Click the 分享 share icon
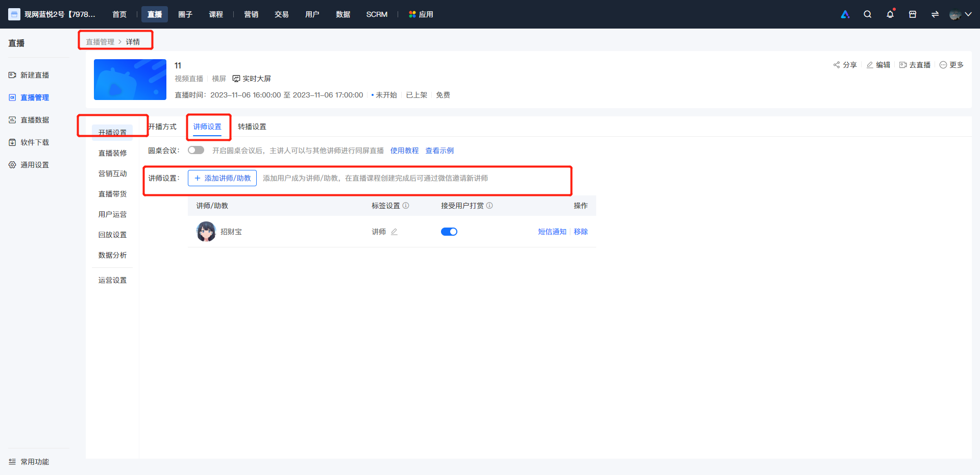The width and height of the screenshot is (980, 475). pyautogui.click(x=837, y=65)
